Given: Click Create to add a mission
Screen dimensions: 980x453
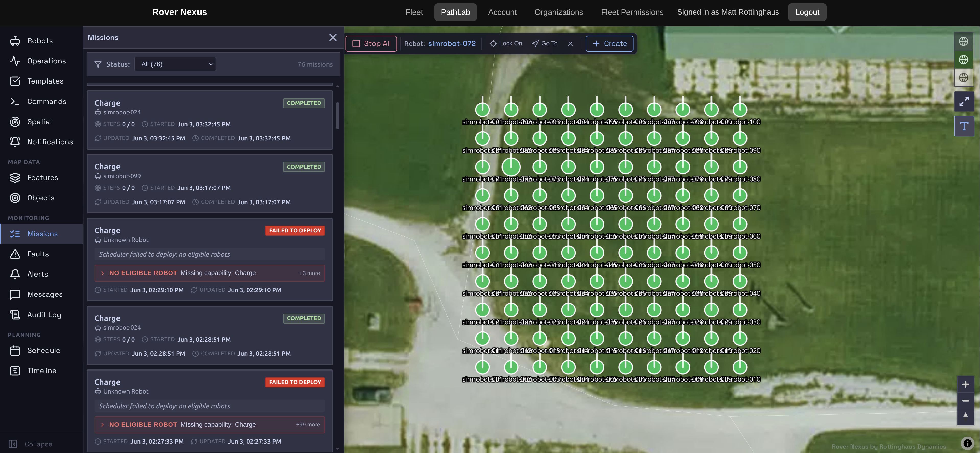Looking at the screenshot, I should coord(610,44).
